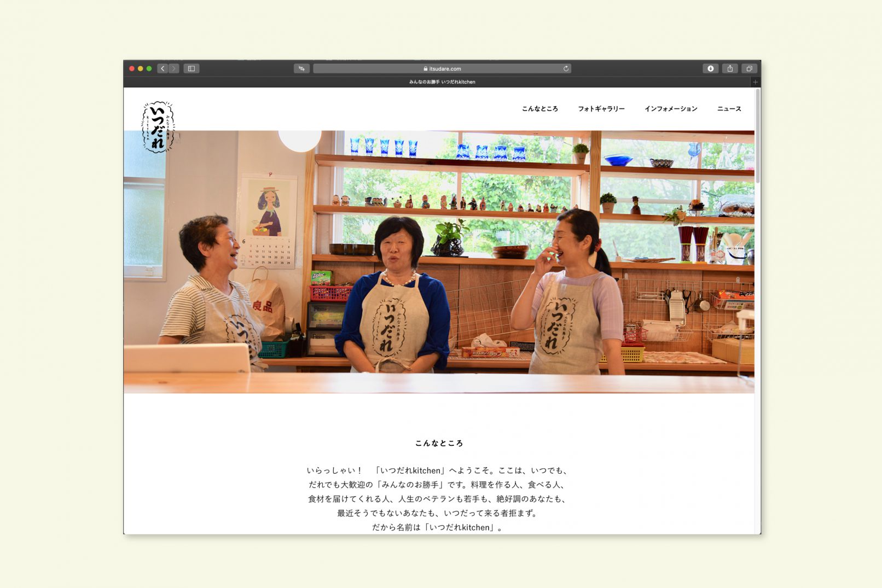Viewport: 882px width, 588px height.
Task: Toggle the Safari sidebar
Action: (192, 68)
